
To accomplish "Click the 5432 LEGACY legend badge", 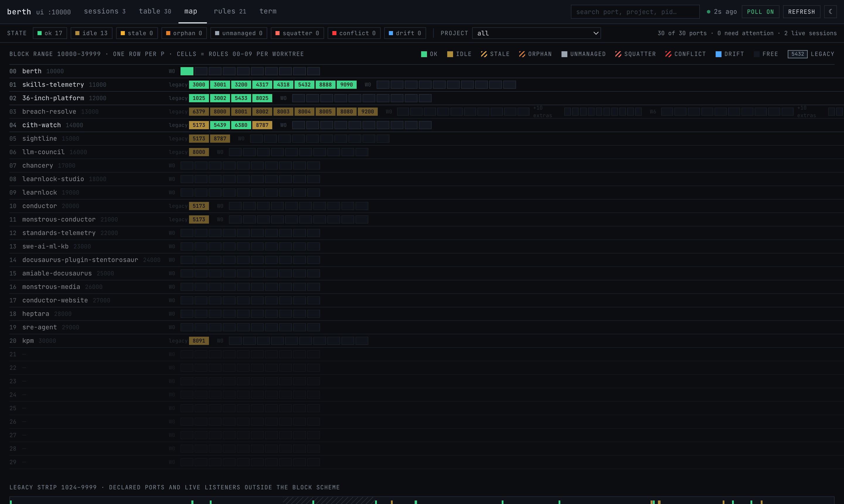I will point(797,54).
